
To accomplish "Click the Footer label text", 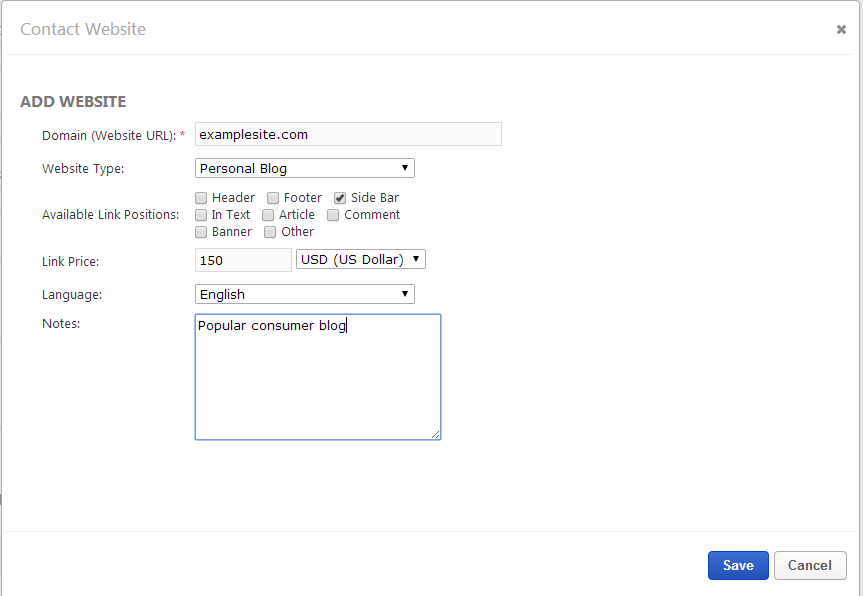I will (303, 198).
